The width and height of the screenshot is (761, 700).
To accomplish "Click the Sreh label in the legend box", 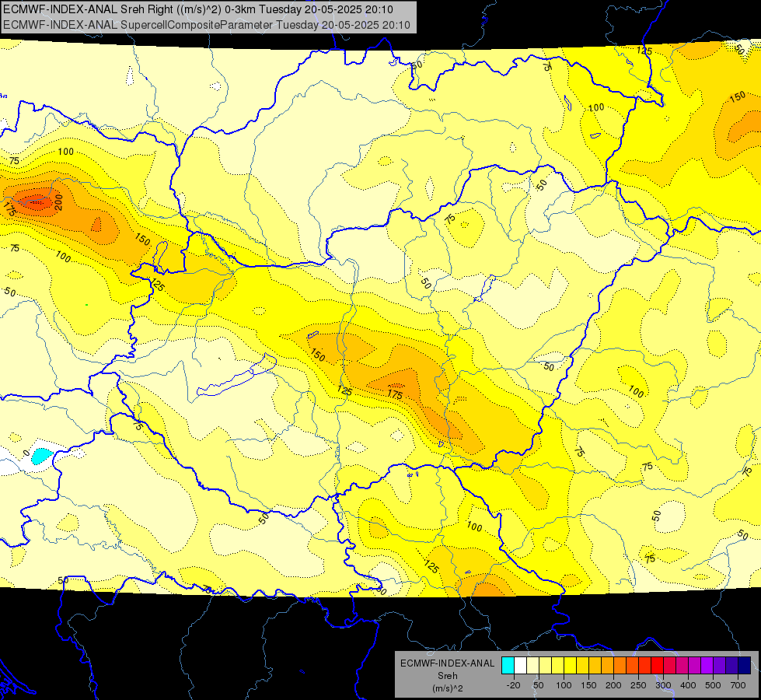I will point(447,676).
